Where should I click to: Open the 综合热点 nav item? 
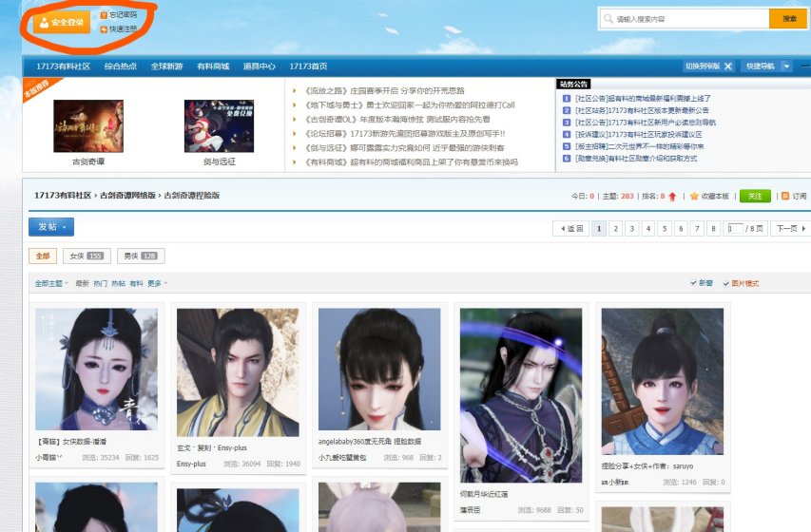click(x=121, y=66)
